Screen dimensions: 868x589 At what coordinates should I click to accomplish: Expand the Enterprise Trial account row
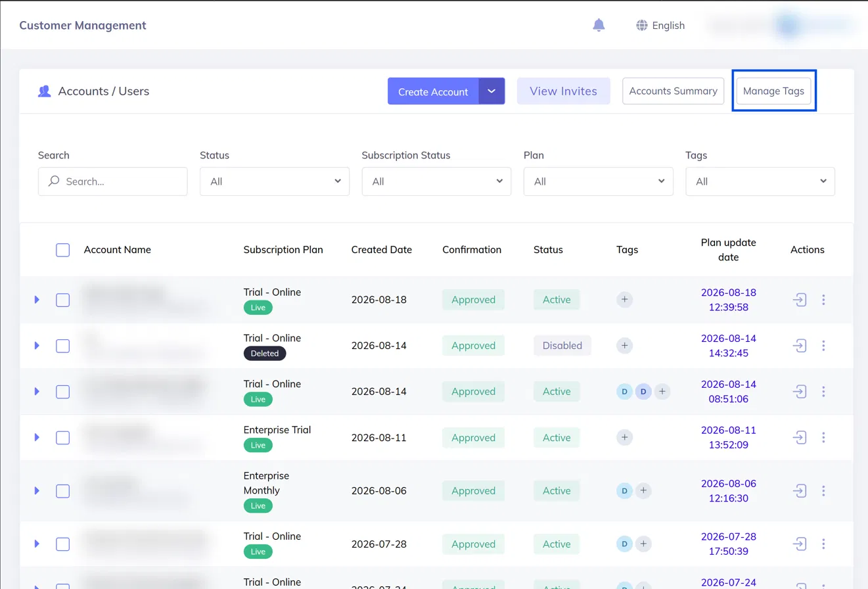(x=37, y=437)
